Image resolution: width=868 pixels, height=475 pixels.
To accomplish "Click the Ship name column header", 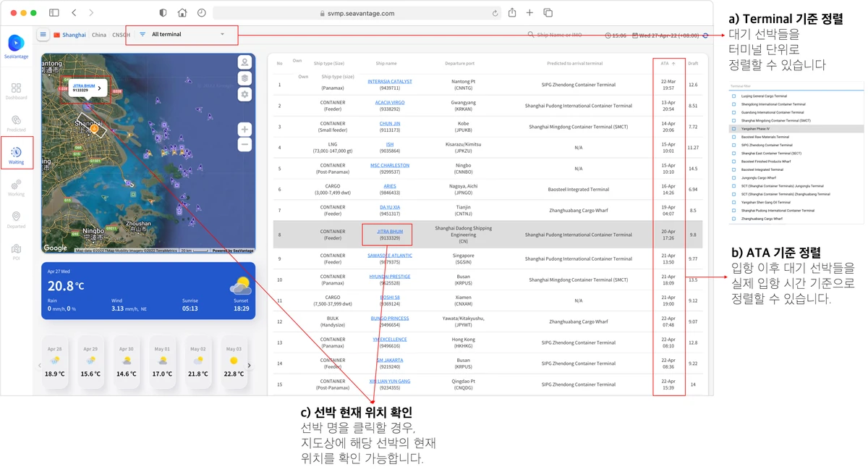I will [x=386, y=64].
